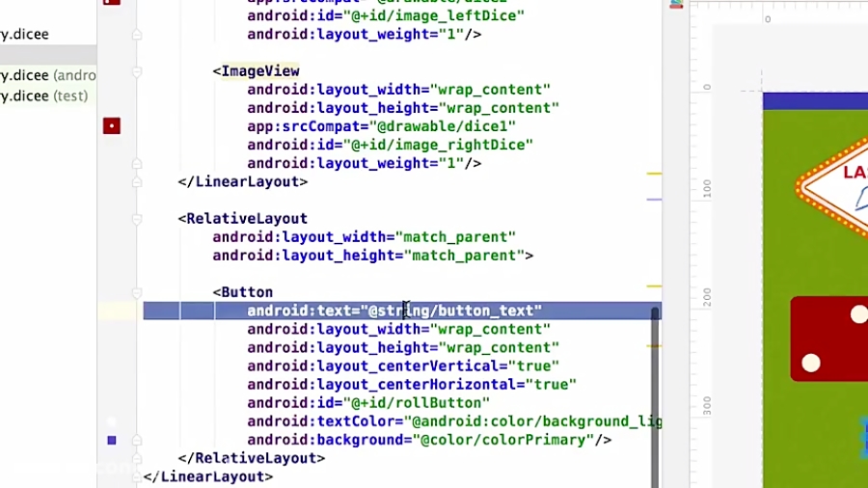Click the android:textColor background_light line
The image size is (868, 488).
[x=454, y=421]
